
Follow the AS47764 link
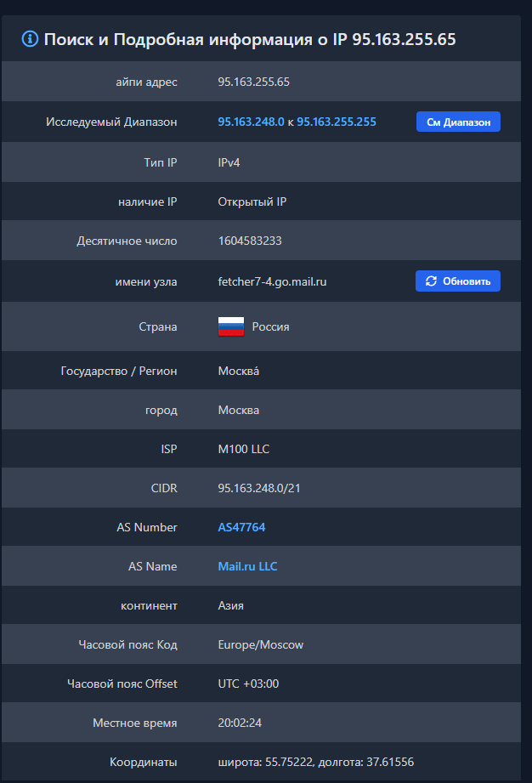241,527
